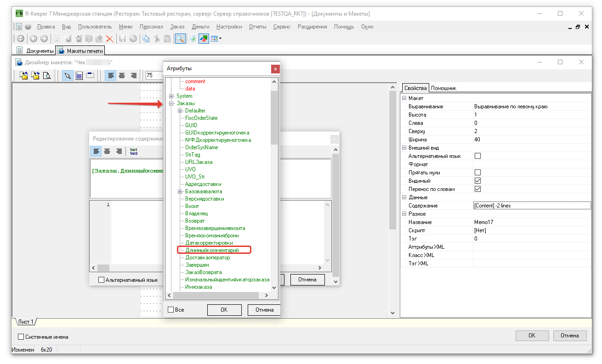The width and height of the screenshot is (602, 364).
Task: Click the print preview icon in designer toolbar
Action: pyautogui.click(x=46, y=76)
